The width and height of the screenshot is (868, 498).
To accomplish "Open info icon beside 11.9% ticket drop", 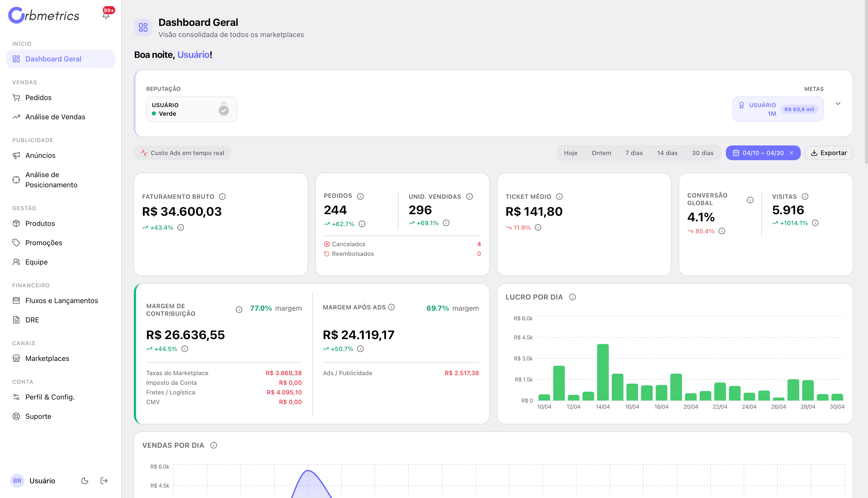I will [538, 227].
